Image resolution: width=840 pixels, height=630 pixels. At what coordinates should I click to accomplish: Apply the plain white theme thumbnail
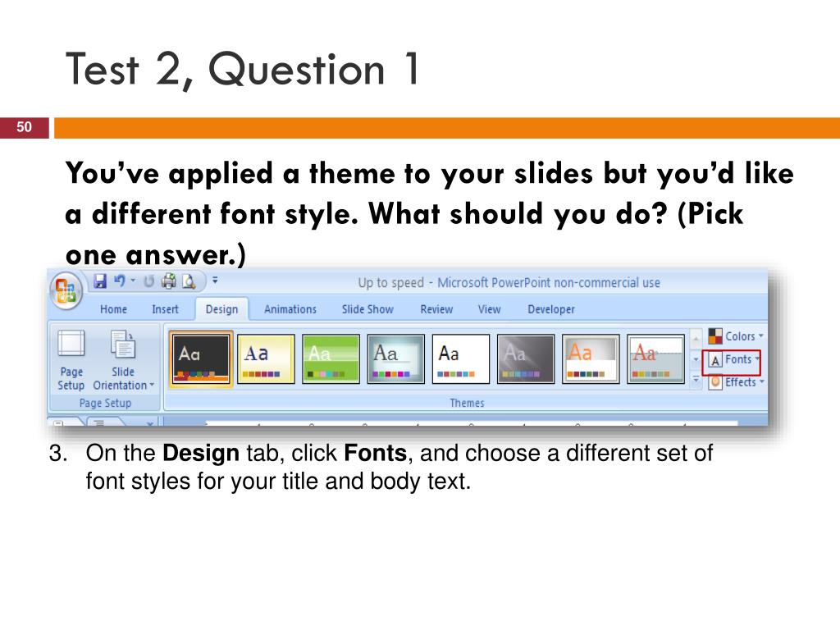pyautogui.click(x=461, y=358)
